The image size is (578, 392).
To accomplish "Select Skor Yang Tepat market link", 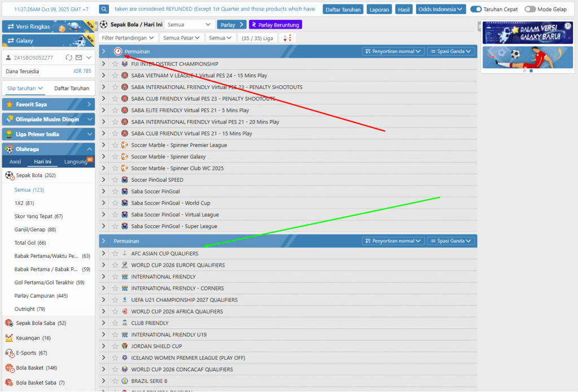I will tap(38, 217).
